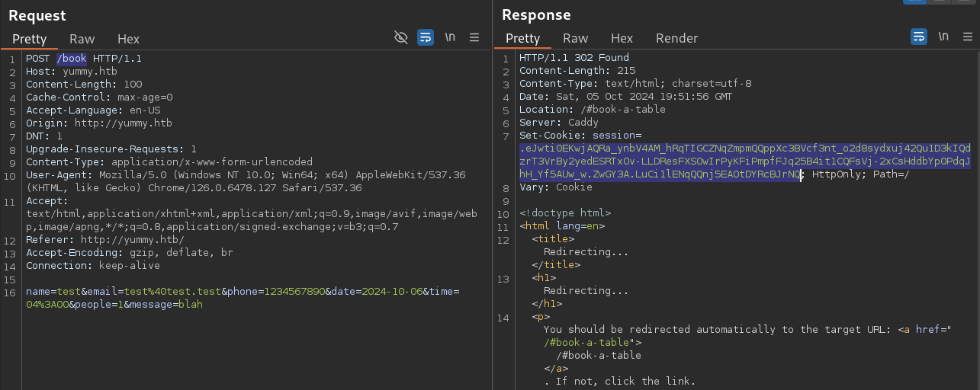980x390 pixels.
Task: Click the '<!doctype html>' line in response
Action: (x=565, y=213)
